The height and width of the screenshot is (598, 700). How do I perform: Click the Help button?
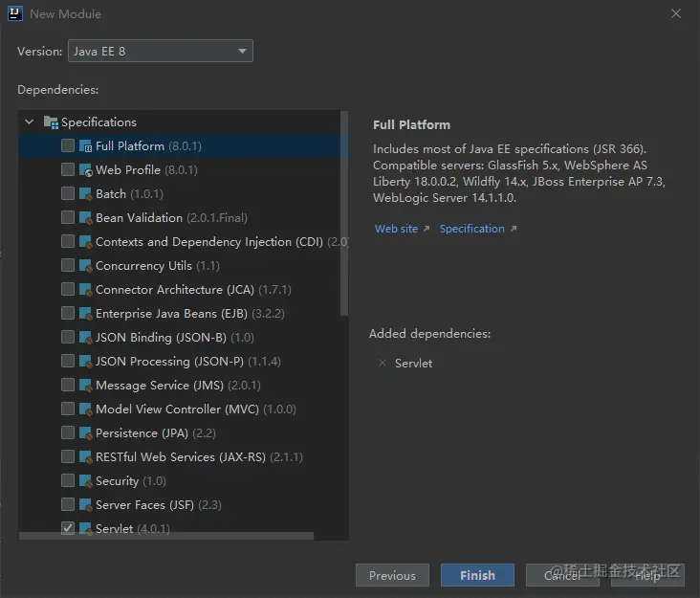(x=647, y=575)
